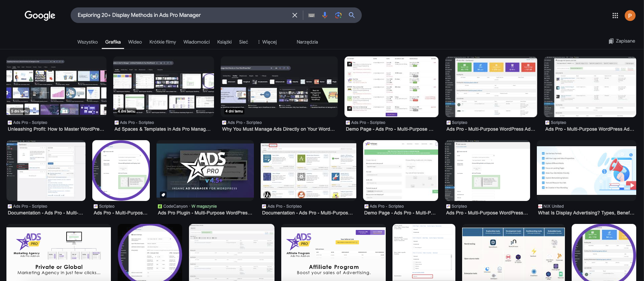Open 'Why You Must Manage Ads' thumbnail
Screen dimensions: 644x281
[x=279, y=87]
